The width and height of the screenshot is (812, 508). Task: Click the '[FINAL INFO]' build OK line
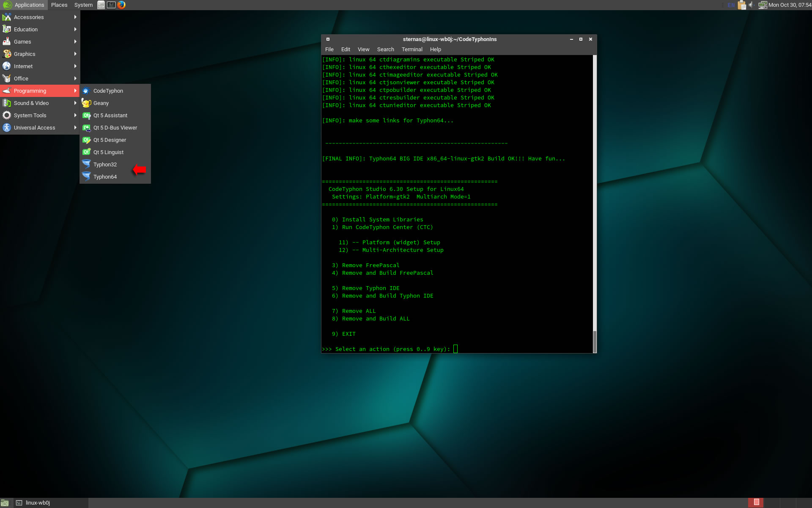point(443,159)
